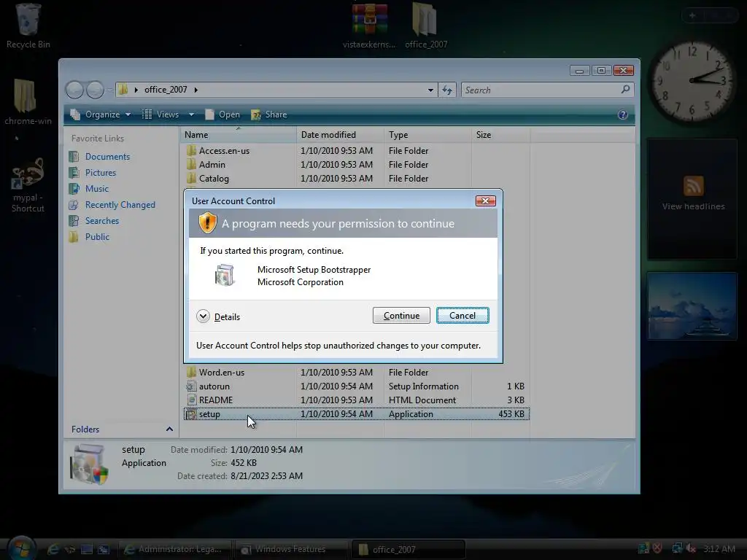The image size is (747, 560).
Task: Open the Organize menu
Action: coord(101,114)
